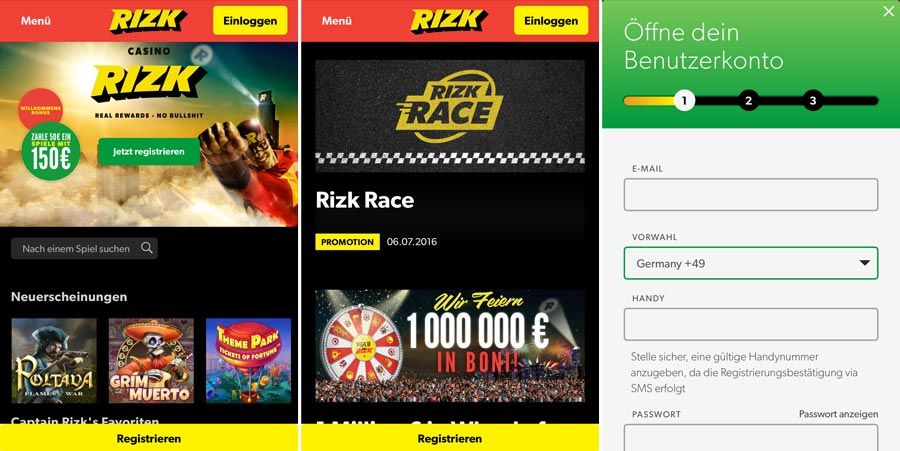Click the Rizk logo in left header
The image size is (900, 451).
(148, 21)
